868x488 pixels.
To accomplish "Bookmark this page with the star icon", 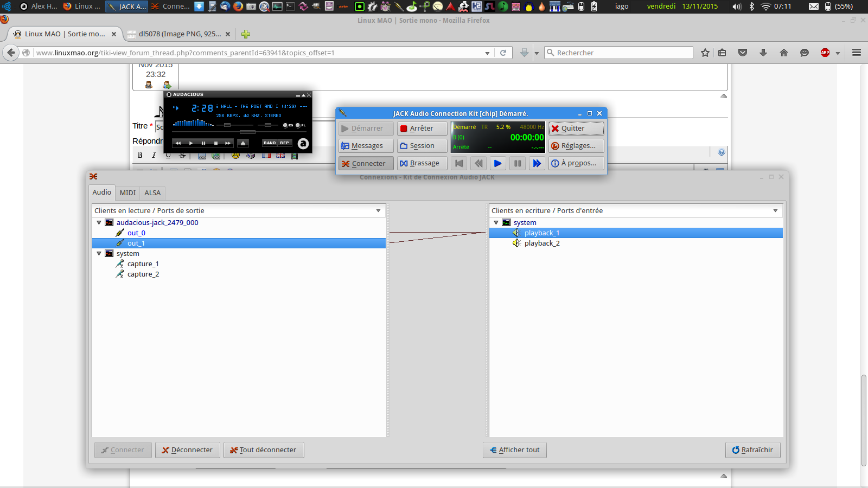I will pos(705,53).
